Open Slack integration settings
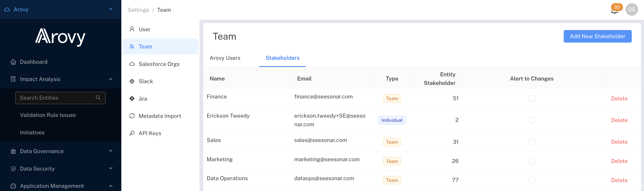The width and height of the screenshot is (644, 191). click(x=160, y=81)
